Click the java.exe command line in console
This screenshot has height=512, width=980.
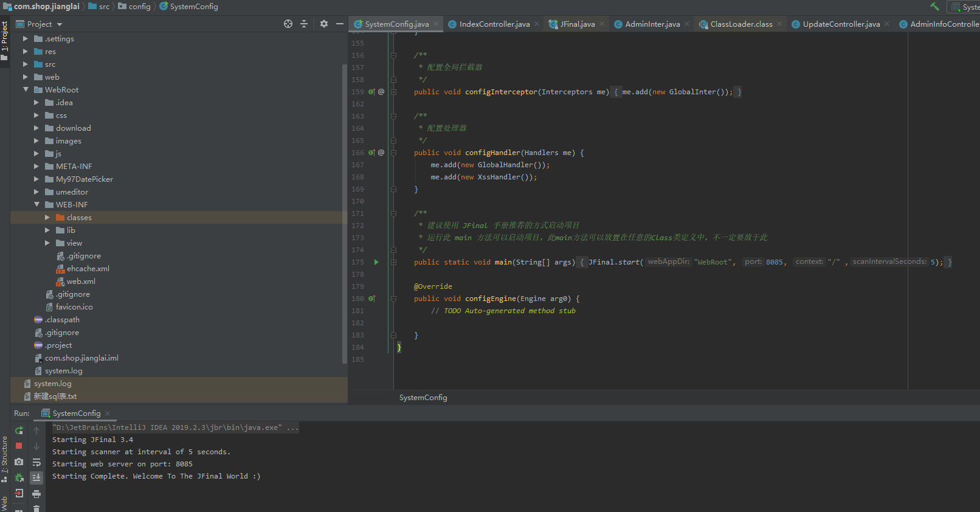coord(175,427)
